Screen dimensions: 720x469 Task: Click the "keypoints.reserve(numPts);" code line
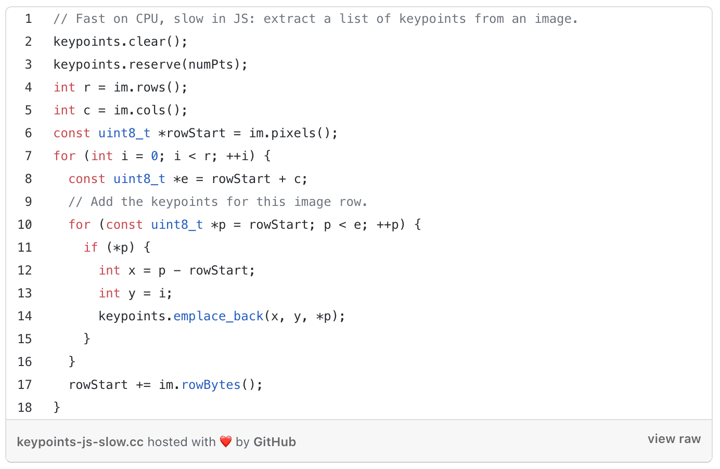(150, 64)
